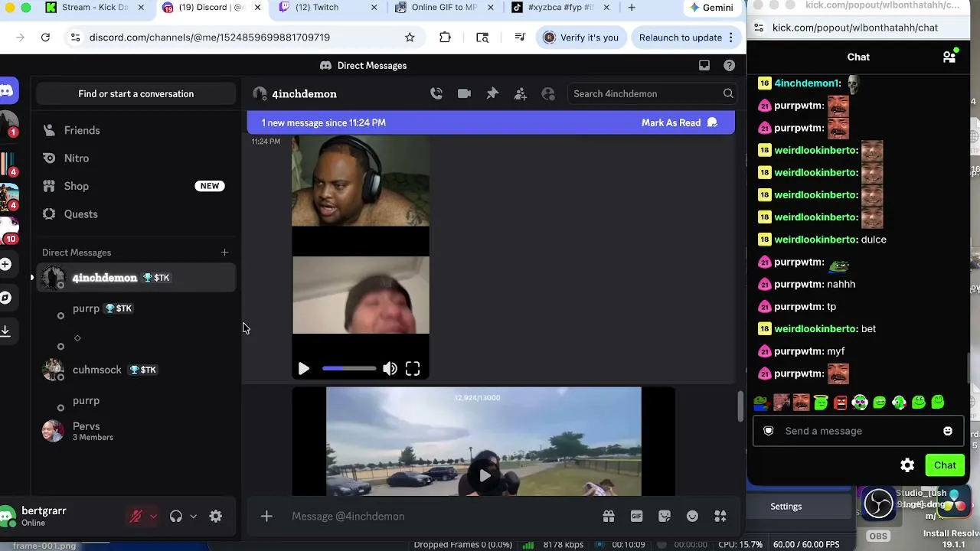Switch to the TikTok #xyzbca tab
Screen dimensions: 980x551
tap(560, 8)
